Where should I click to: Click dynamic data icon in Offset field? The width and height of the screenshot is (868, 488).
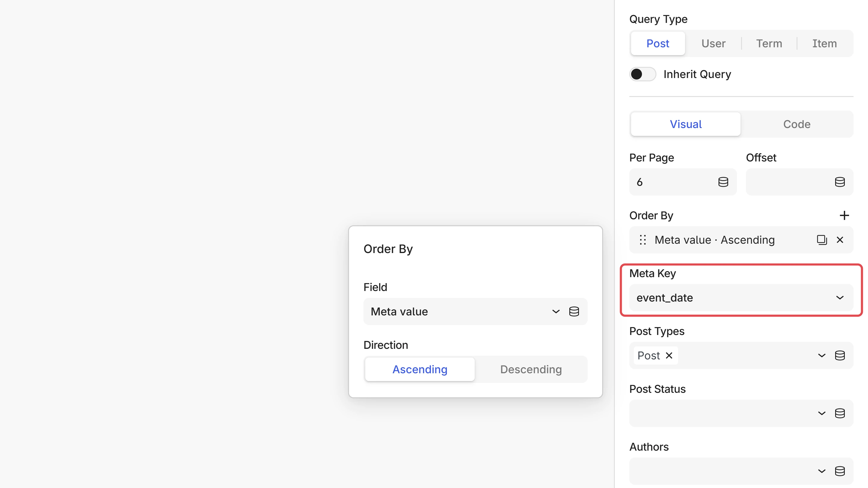pos(840,182)
